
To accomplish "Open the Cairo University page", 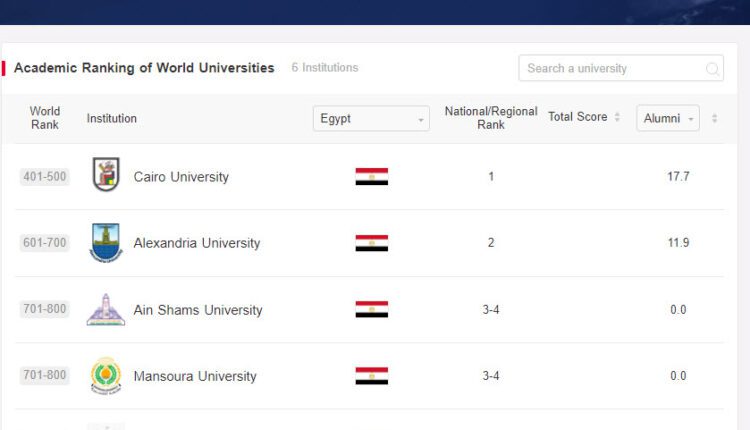I will tap(181, 177).
